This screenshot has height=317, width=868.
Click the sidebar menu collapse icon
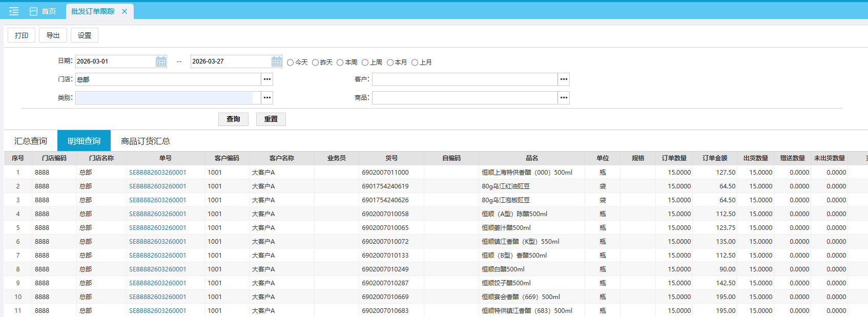(14, 11)
